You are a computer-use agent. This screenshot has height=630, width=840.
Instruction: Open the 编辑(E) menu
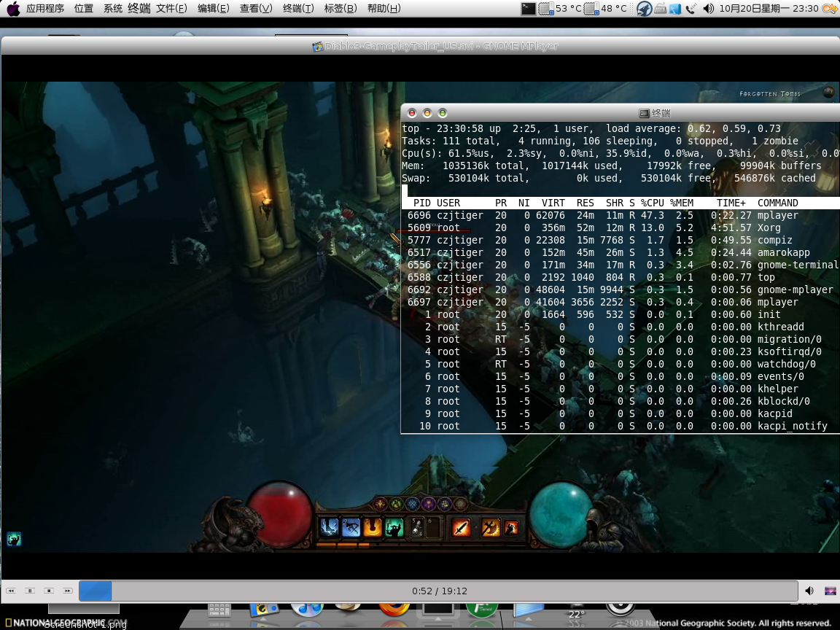213,9
